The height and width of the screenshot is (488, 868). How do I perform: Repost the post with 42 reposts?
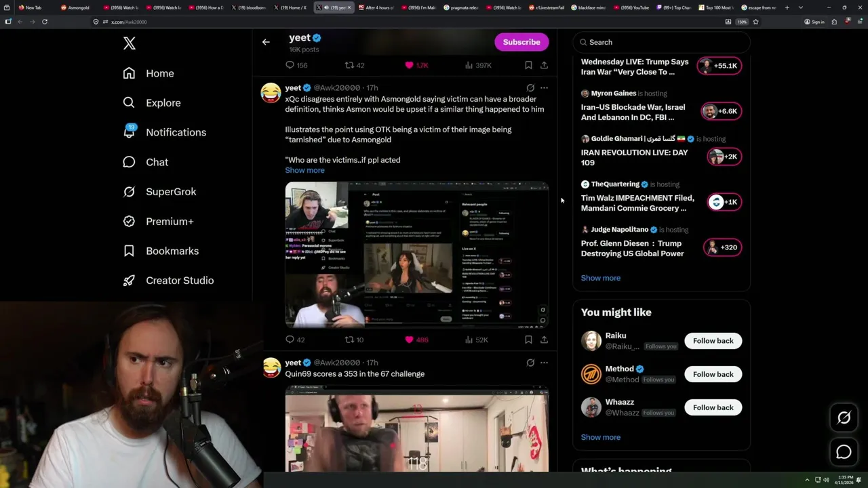(x=355, y=65)
